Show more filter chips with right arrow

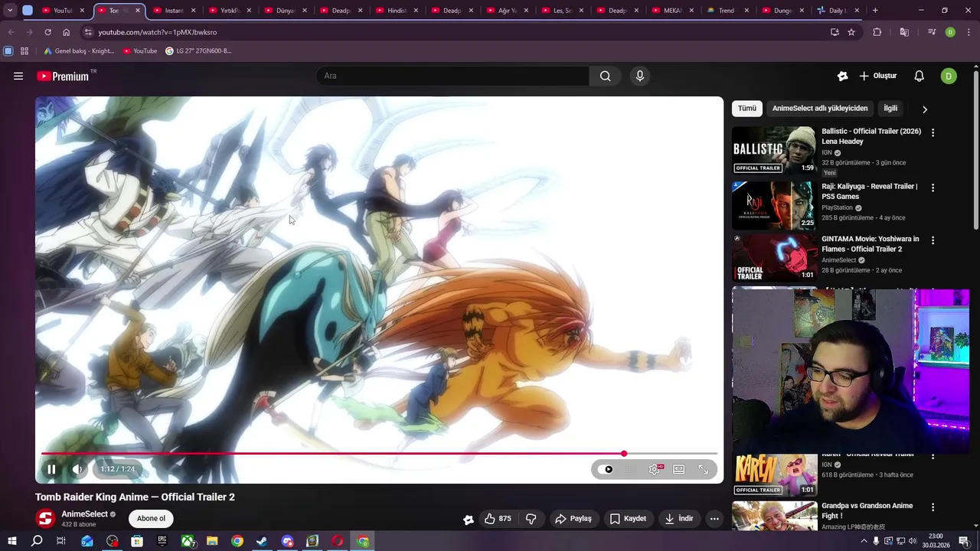click(x=925, y=109)
